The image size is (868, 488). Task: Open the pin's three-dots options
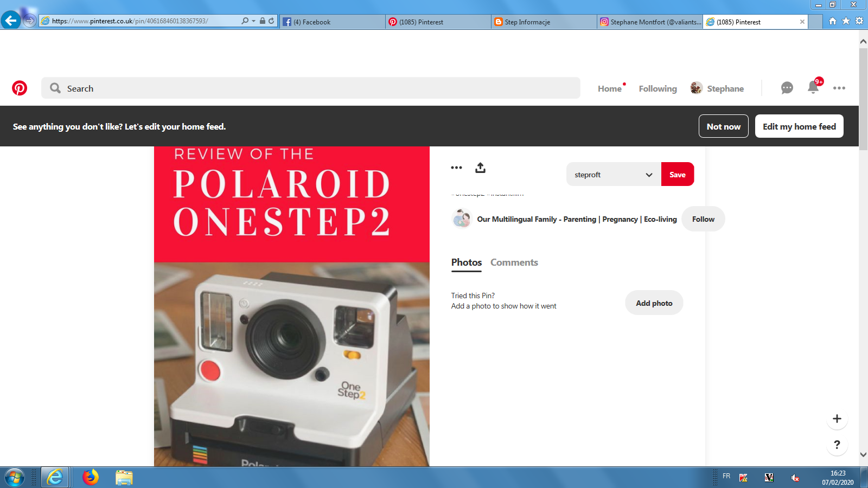click(456, 168)
